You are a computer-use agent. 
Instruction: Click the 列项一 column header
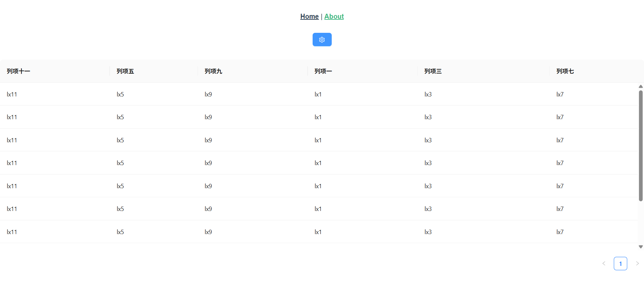click(323, 71)
